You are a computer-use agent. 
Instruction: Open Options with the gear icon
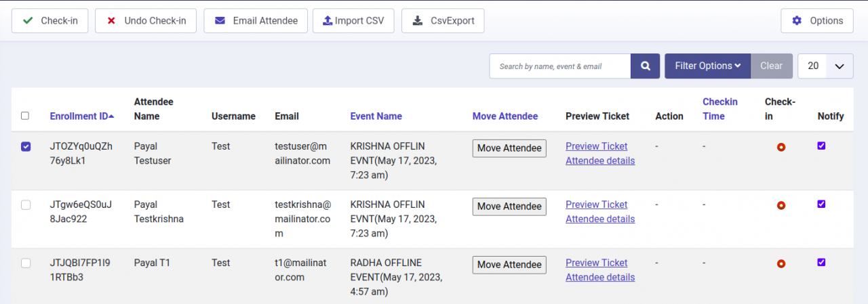pyautogui.click(x=816, y=21)
